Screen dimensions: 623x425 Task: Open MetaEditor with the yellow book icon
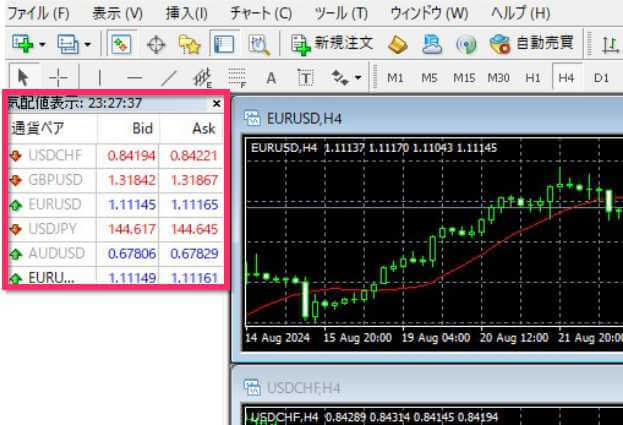397,44
